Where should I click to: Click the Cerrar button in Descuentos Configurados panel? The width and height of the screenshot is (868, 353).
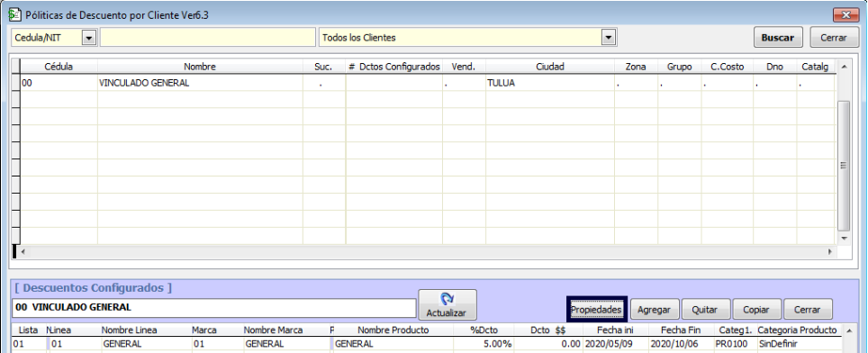tap(808, 309)
